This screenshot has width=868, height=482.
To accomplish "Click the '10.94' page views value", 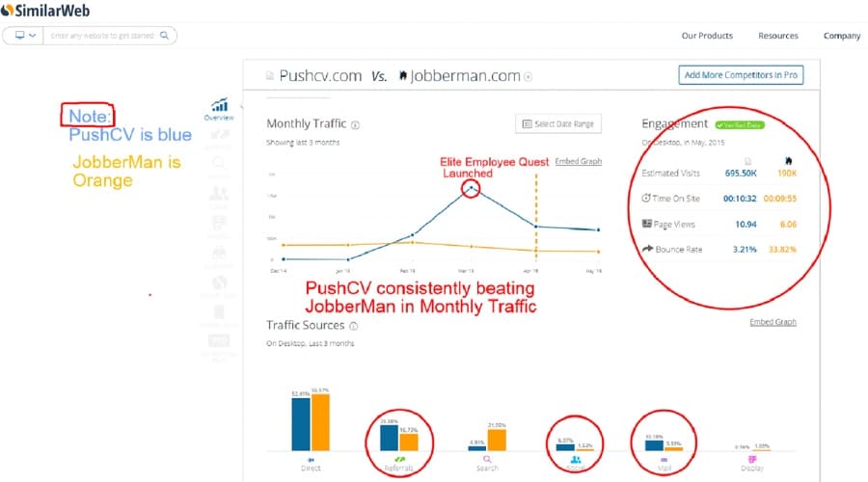I will (x=746, y=224).
